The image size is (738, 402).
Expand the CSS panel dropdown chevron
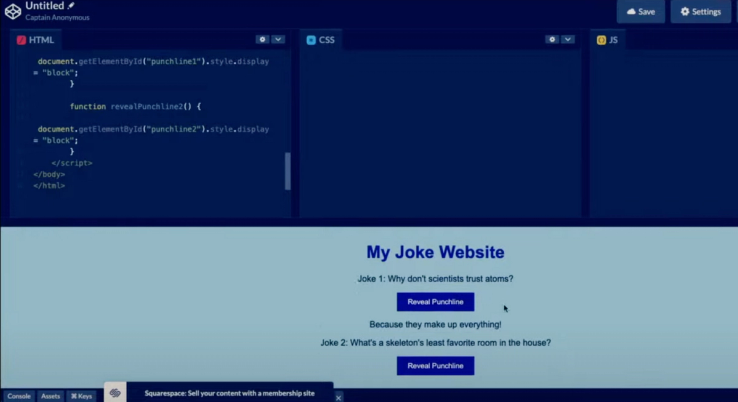[567, 40]
